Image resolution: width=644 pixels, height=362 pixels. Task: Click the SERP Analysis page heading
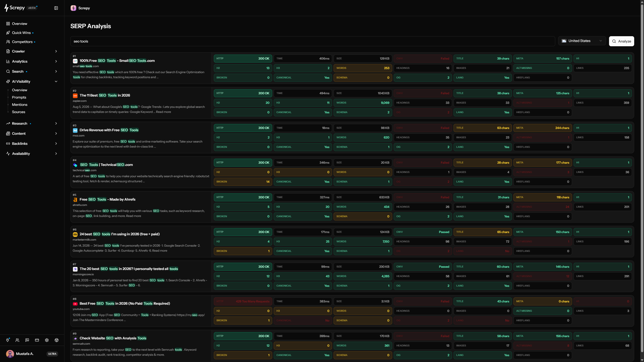[x=91, y=26]
